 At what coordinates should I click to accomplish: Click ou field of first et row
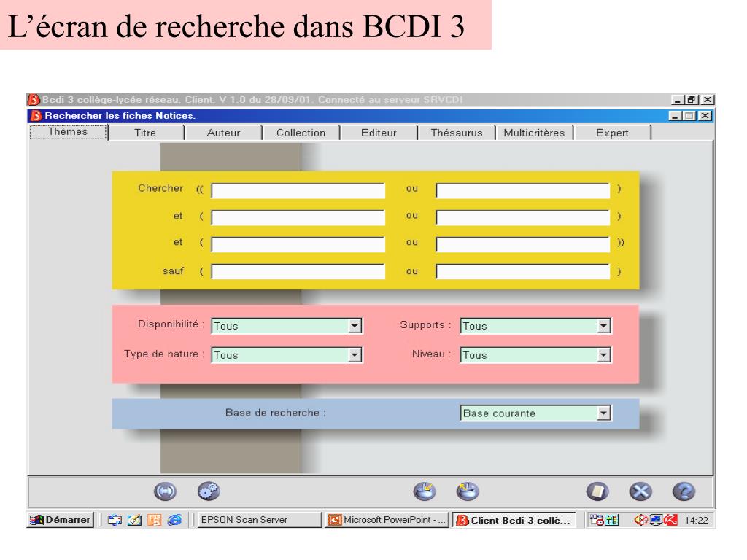523,217
